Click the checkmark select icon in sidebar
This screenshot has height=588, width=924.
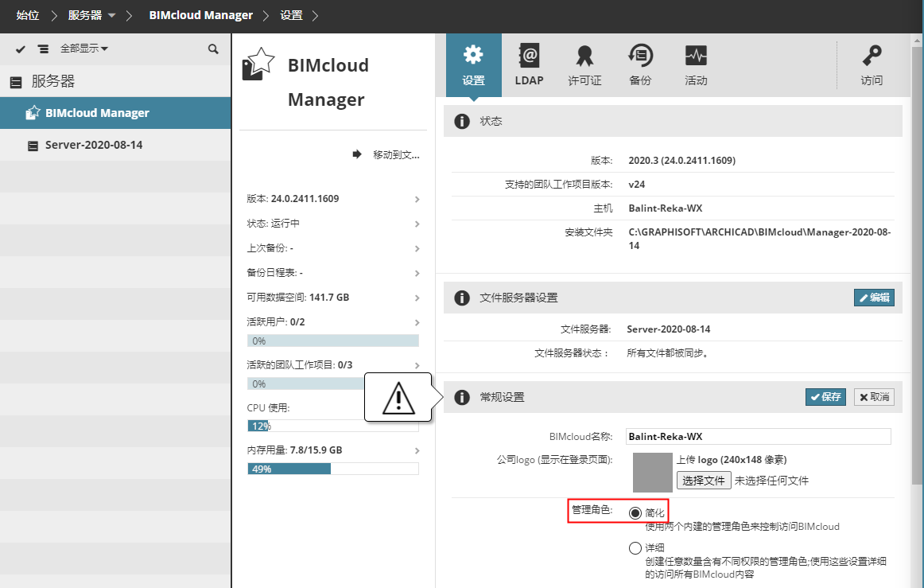click(x=21, y=49)
